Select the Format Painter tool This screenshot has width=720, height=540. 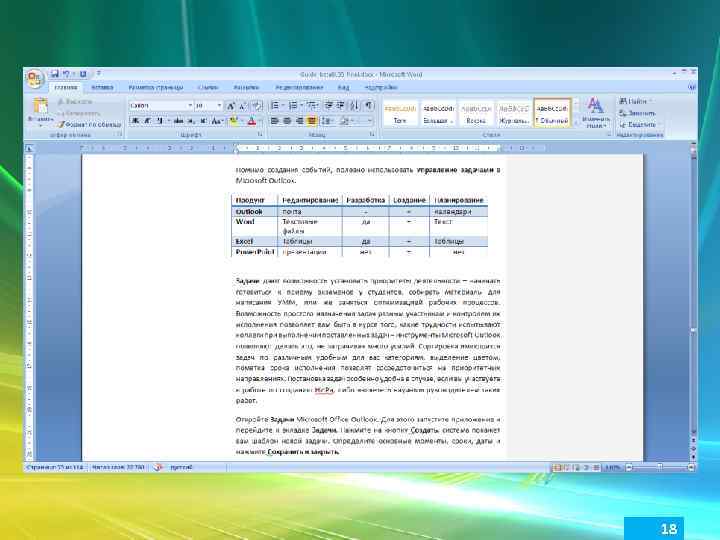point(89,124)
